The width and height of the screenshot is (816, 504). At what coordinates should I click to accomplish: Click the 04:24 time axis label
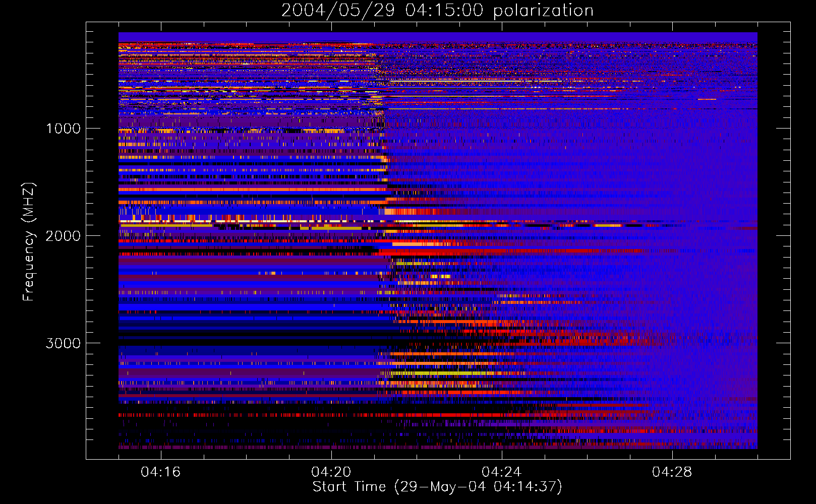(501, 472)
